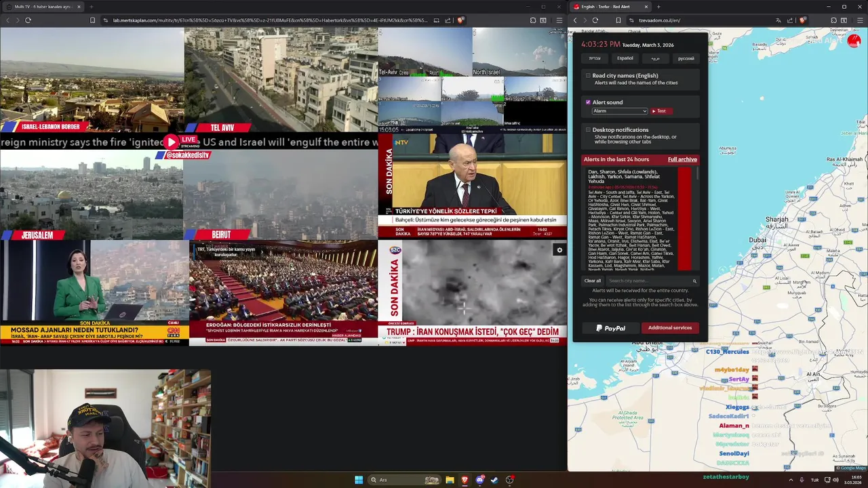Toggle sidebar in Tzofar browser window

tap(844, 20)
